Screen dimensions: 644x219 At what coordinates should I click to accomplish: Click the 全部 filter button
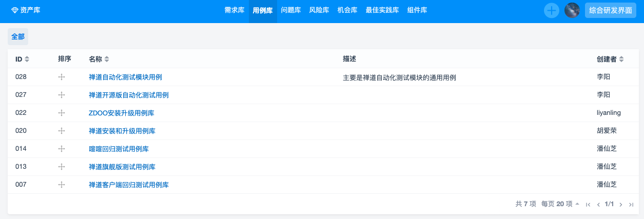tap(18, 37)
